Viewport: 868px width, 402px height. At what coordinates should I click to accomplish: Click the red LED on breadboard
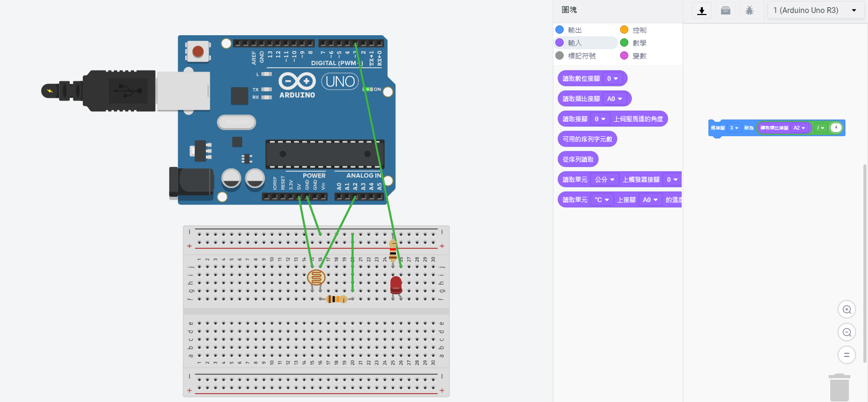coord(396,285)
